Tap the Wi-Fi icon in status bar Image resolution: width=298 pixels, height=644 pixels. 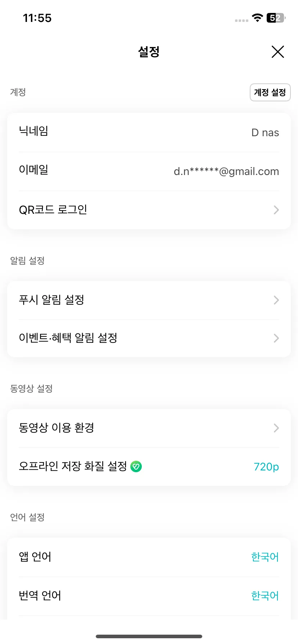257,18
